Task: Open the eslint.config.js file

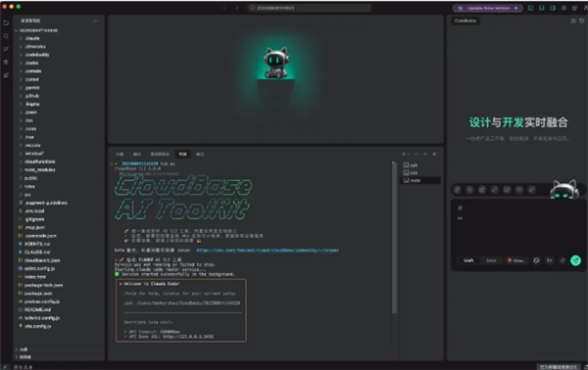Action: click(x=58, y=268)
